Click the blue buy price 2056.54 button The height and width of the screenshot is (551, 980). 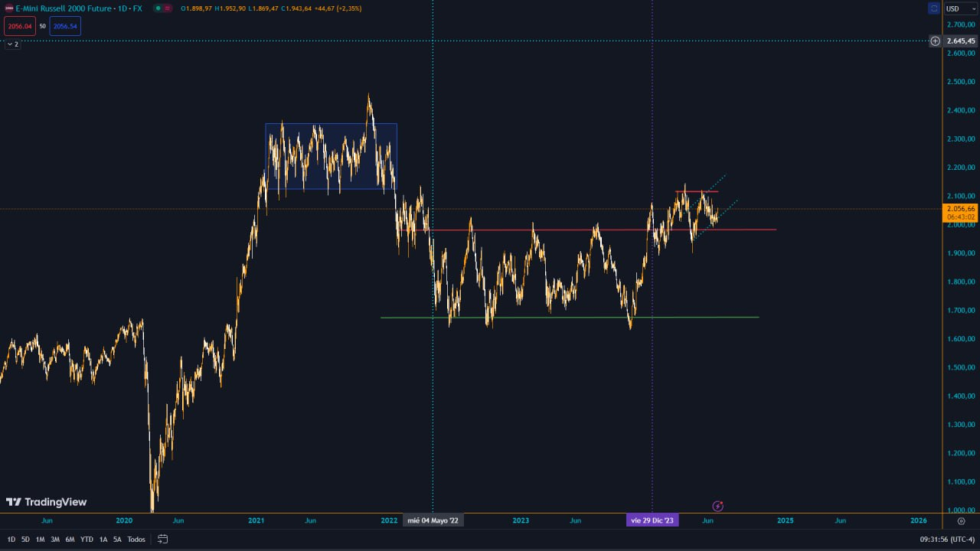pos(65,26)
